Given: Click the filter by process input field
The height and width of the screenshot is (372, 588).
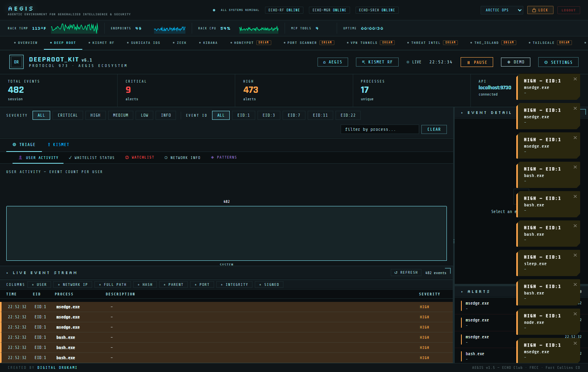Looking at the screenshot, I should click(379, 129).
